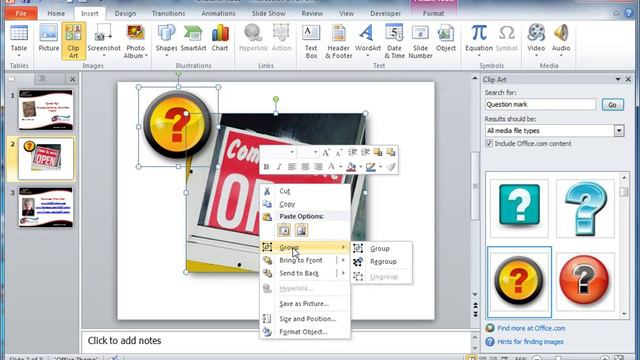This screenshot has height=360, width=640.
Task: Toggle the Clip Art pane button
Action: (73, 41)
